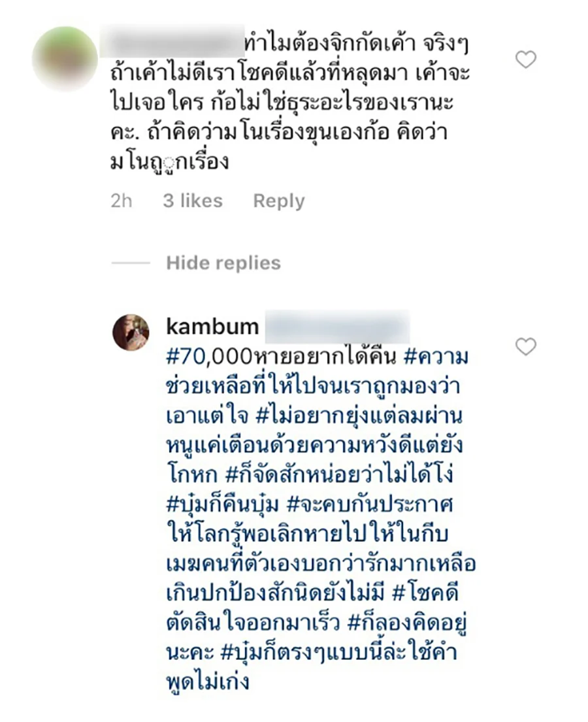Open the #จะคบกันประกาศ hashtag

(370, 506)
